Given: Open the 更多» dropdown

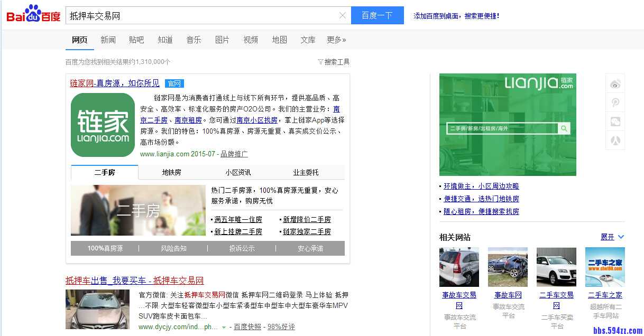Looking at the screenshot, I should tap(336, 40).
